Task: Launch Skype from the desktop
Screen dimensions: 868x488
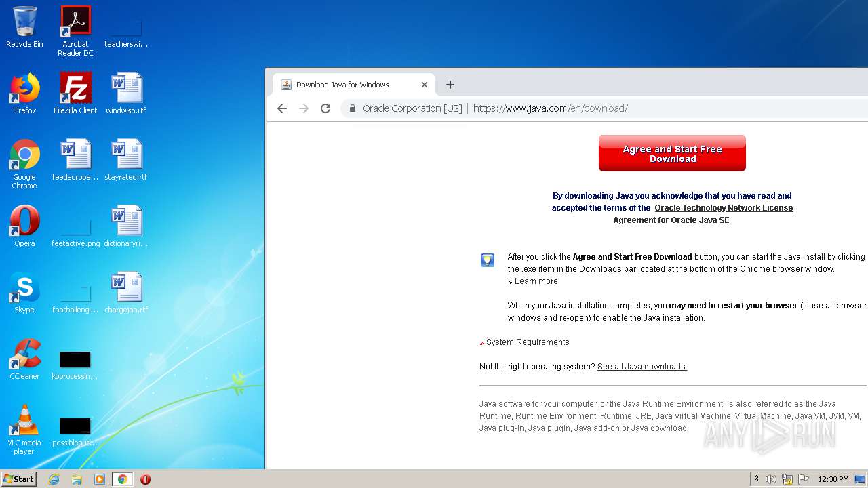Action: point(24,293)
